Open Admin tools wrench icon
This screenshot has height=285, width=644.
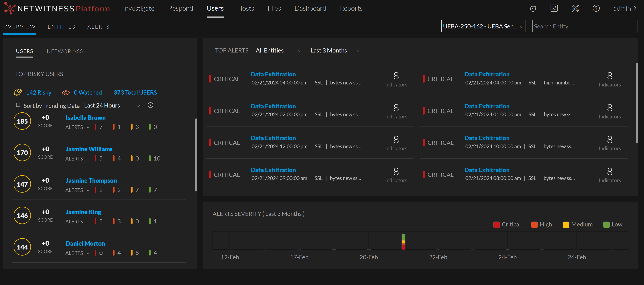(x=575, y=8)
